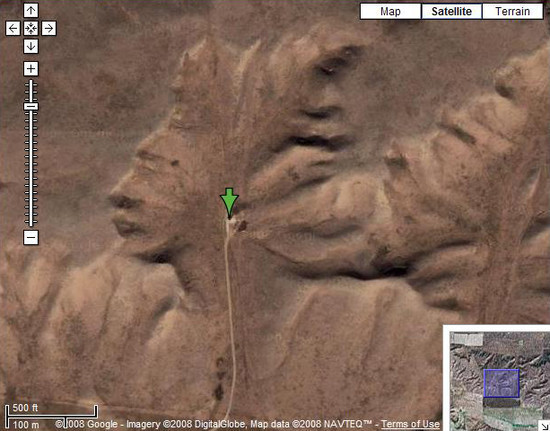Switch to Map view

(x=390, y=12)
